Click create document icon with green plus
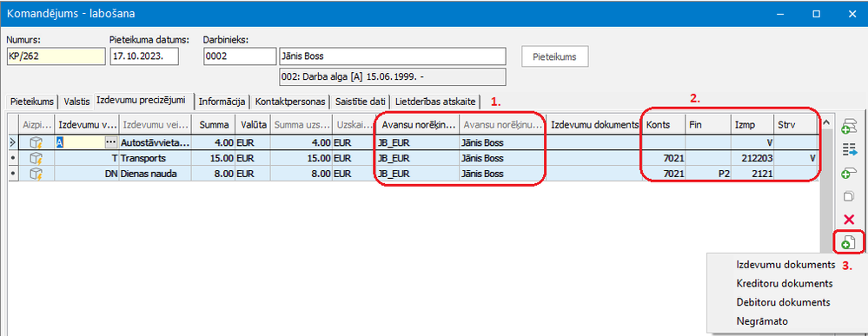 tap(848, 242)
